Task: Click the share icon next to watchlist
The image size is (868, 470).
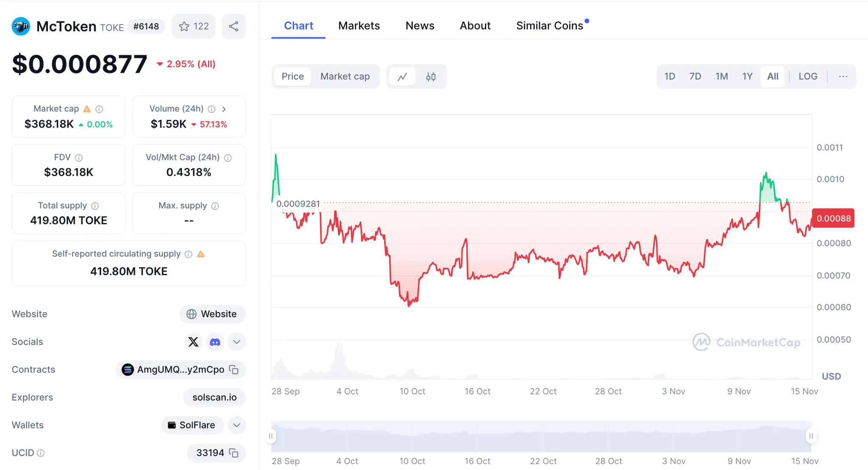Action: click(x=234, y=26)
